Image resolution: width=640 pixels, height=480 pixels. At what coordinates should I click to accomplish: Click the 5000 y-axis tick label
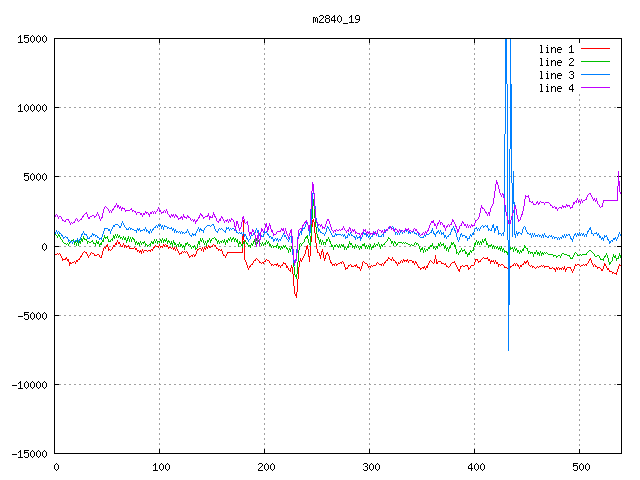(34, 177)
